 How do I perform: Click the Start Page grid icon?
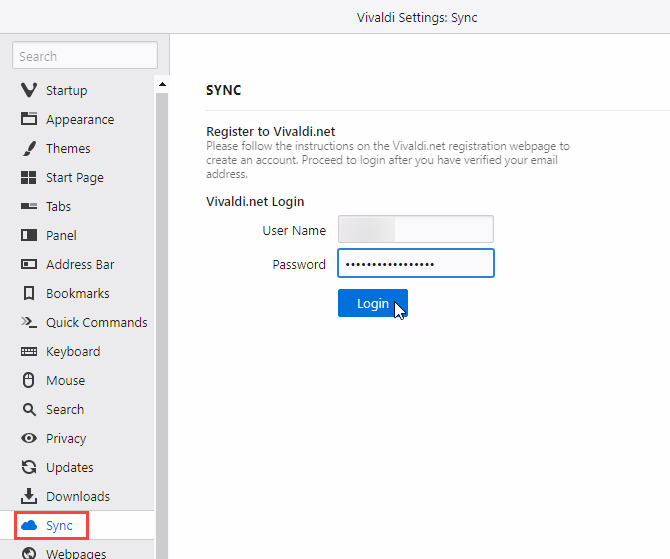click(29, 177)
